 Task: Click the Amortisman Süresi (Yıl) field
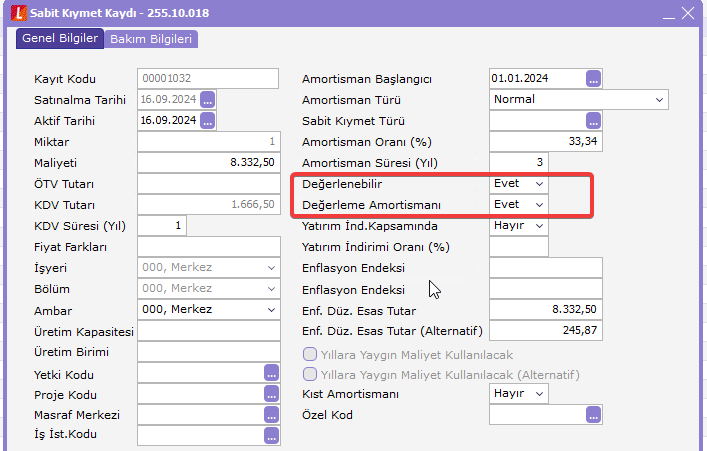[518, 162]
